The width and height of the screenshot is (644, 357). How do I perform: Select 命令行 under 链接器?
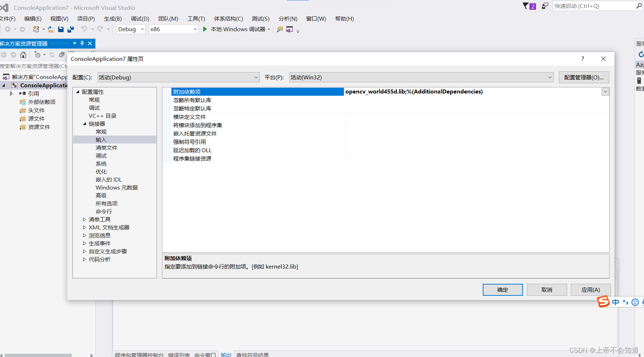(x=104, y=212)
